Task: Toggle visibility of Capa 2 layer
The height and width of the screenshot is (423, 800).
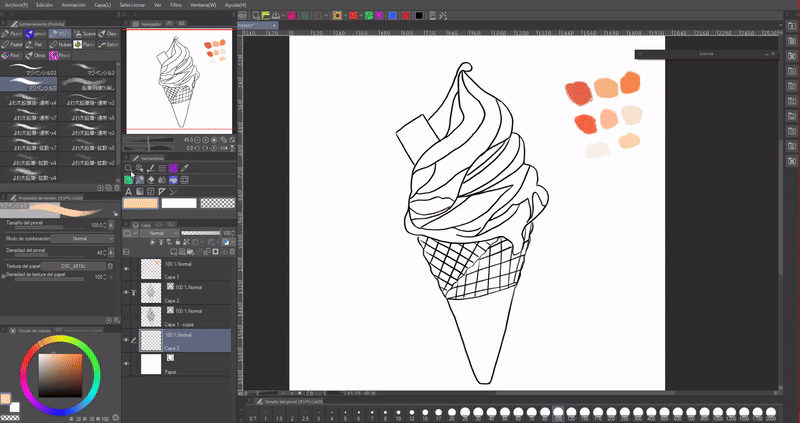Action: 126,292
